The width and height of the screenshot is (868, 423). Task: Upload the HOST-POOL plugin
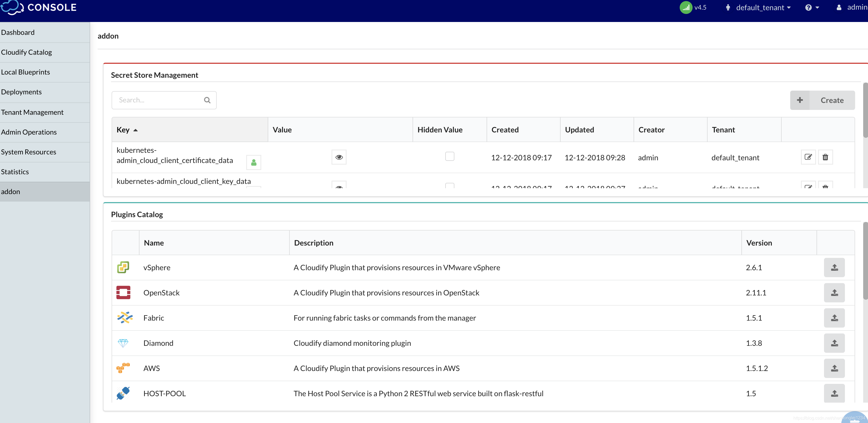tap(834, 393)
